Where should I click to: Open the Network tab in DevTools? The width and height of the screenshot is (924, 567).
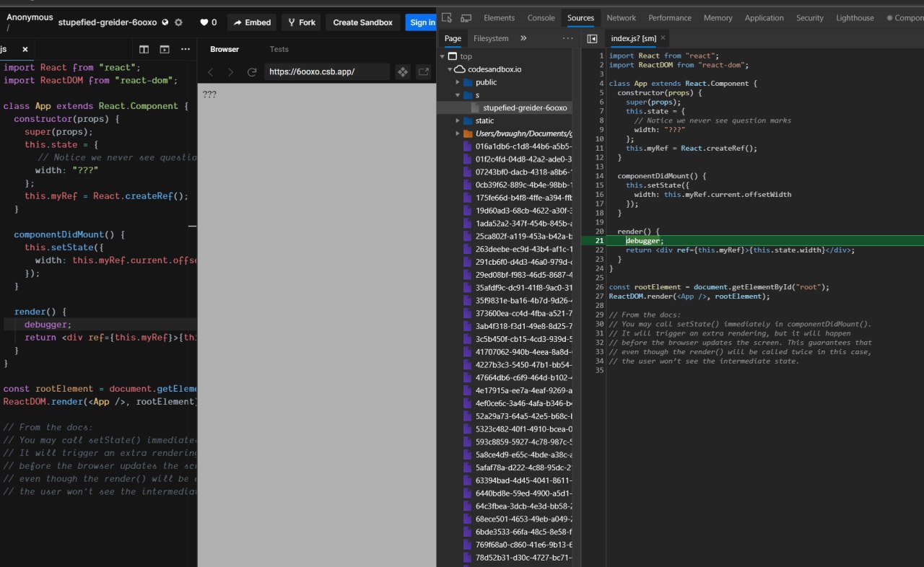pos(621,18)
